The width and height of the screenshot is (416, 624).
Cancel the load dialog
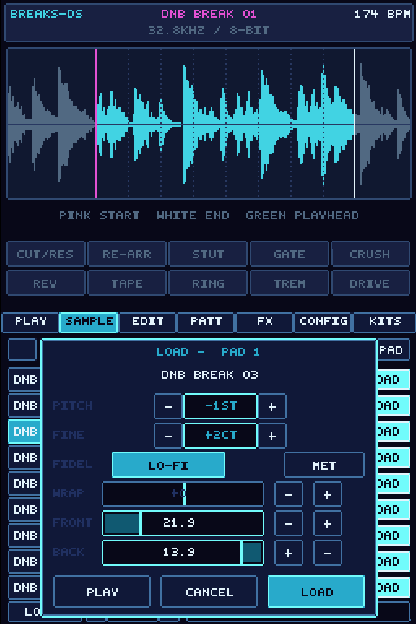click(209, 591)
